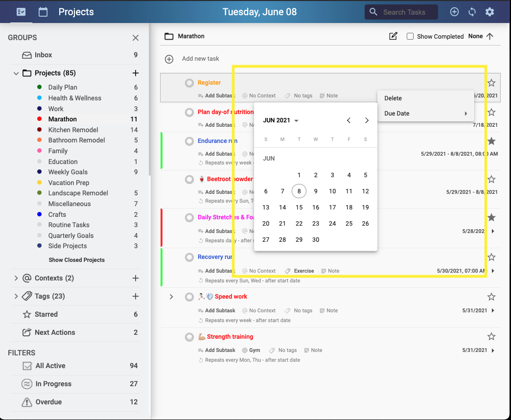This screenshot has width=511, height=420.
Task: Open Settings via the gear icon
Action: pyautogui.click(x=489, y=12)
